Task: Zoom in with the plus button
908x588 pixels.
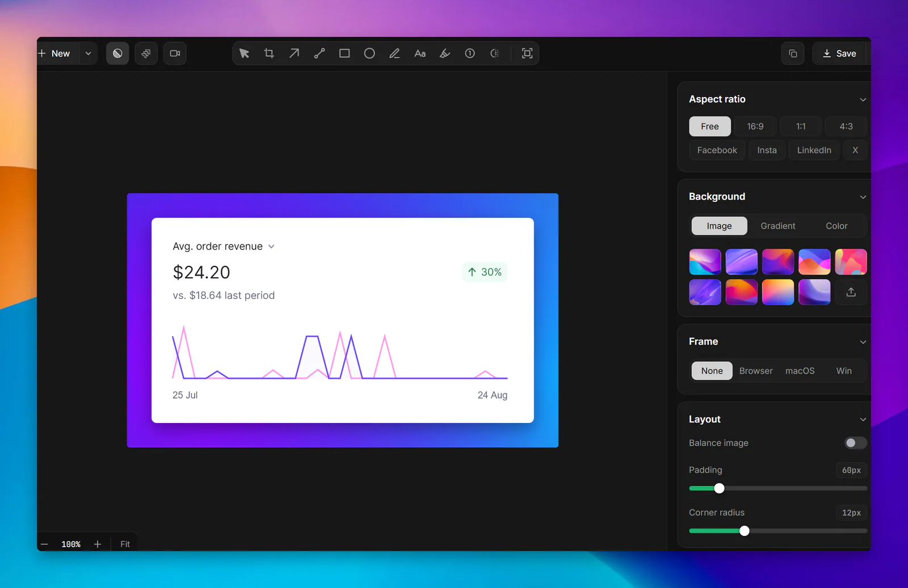Action: [x=98, y=544]
